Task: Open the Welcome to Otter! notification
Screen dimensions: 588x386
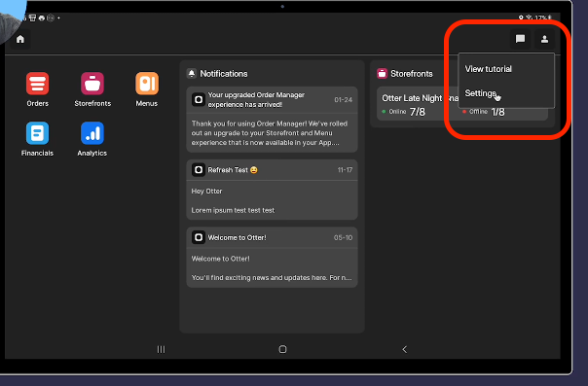Action: (x=272, y=258)
